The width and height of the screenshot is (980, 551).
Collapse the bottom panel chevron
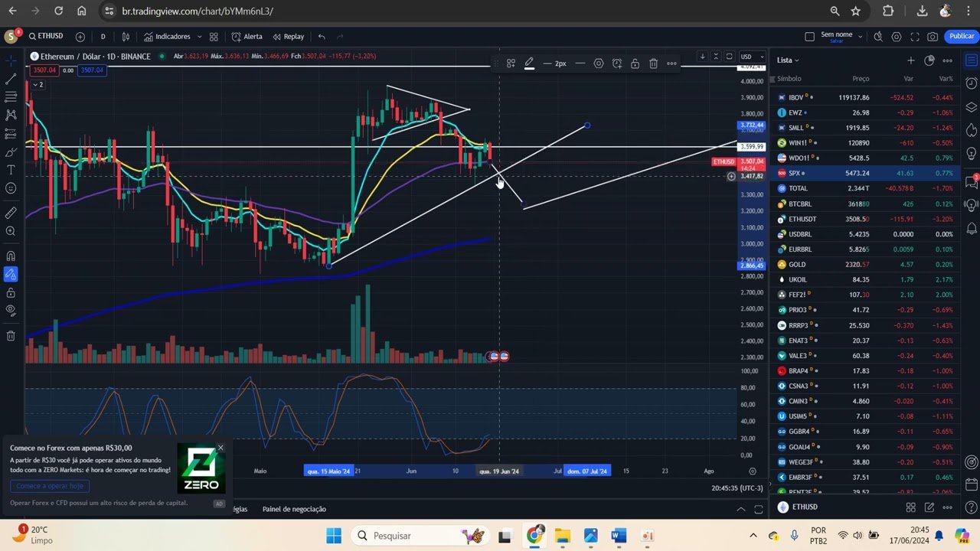click(x=740, y=509)
